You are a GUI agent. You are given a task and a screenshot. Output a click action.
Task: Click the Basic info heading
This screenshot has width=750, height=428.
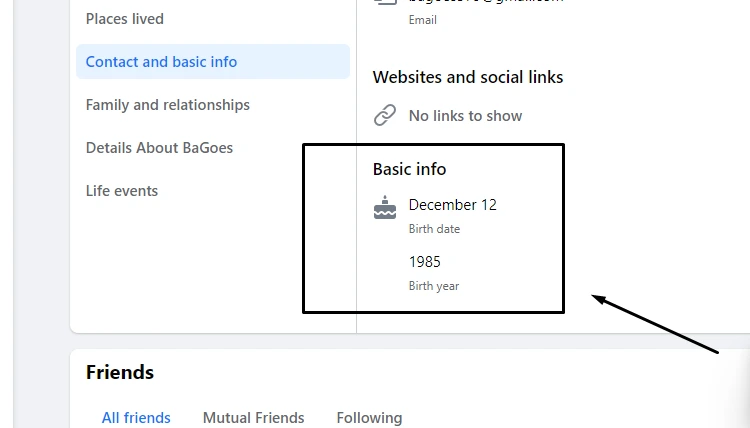409,169
